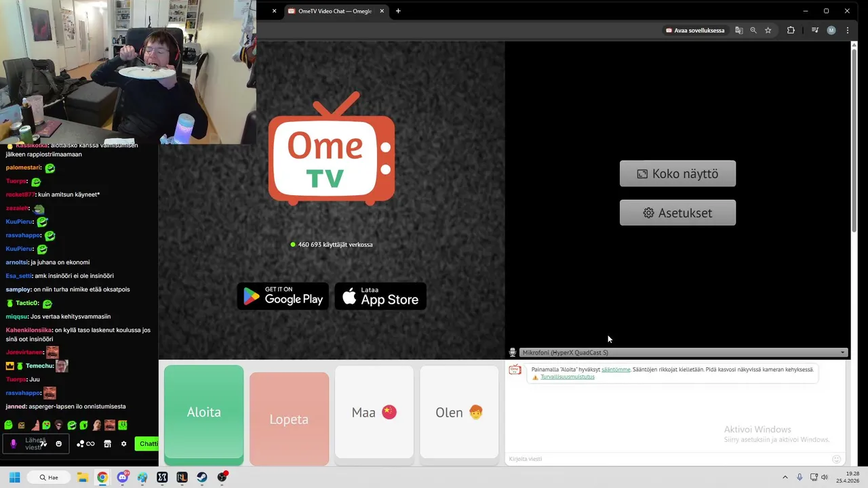The height and width of the screenshot is (488, 868).
Task: Open the Turvallisuusmuistutus safety link
Action: point(568,377)
